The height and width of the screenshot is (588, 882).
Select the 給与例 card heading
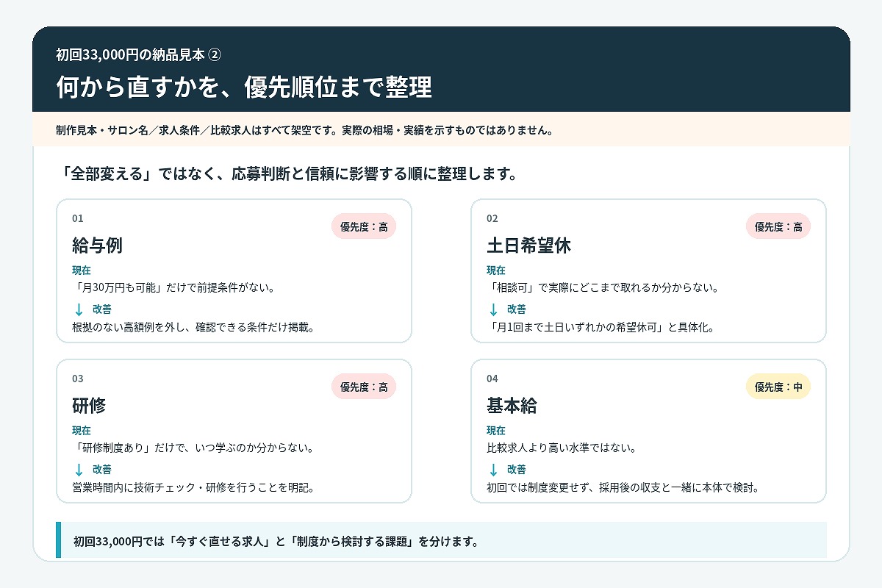point(97,245)
